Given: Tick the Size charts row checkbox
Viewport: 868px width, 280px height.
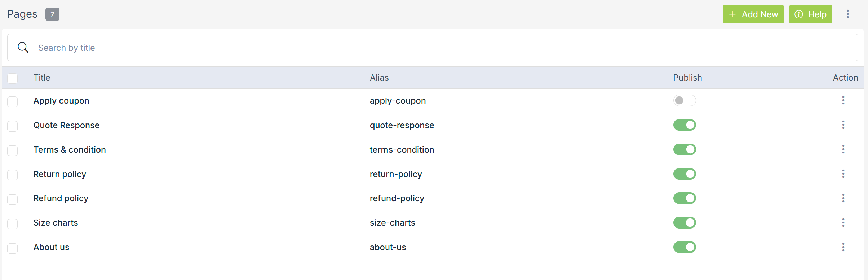Looking at the screenshot, I should coord(13,223).
